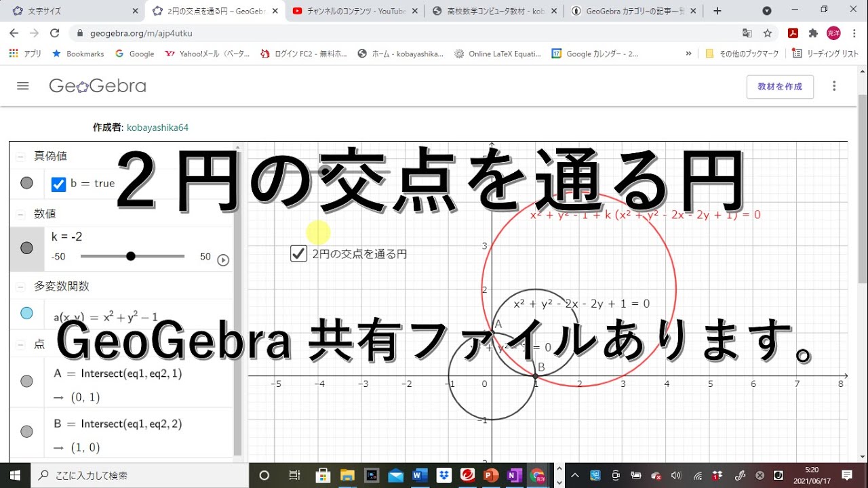Viewport: 868px width, 488px height.
Task: Open Word from the taskbar
Action: pyautogui.click(x=420, y=475)
